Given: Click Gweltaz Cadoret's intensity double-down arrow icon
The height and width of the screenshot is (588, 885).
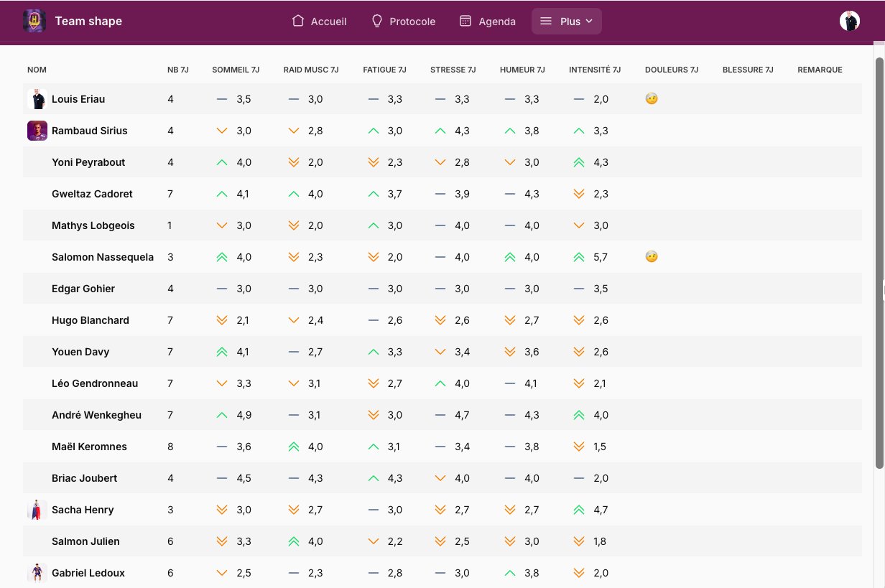Looking at the screenshot, I should click(579, 194).
